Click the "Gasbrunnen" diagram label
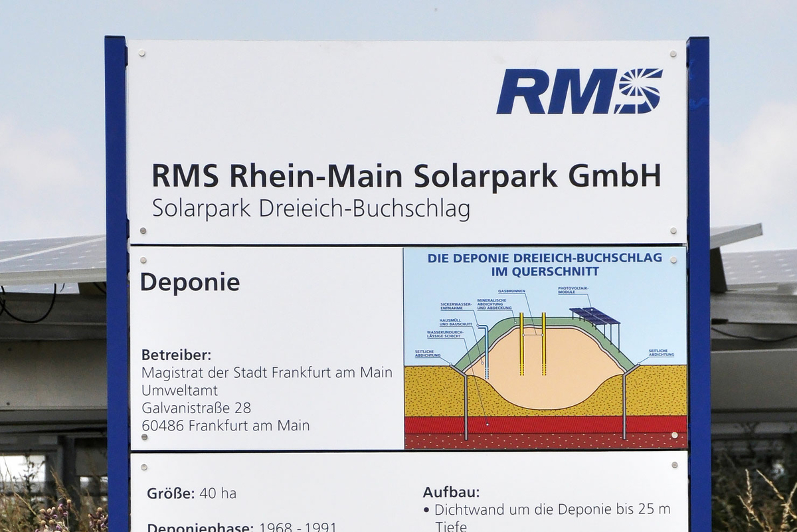The image size is (797, 532). coord(511,291)
